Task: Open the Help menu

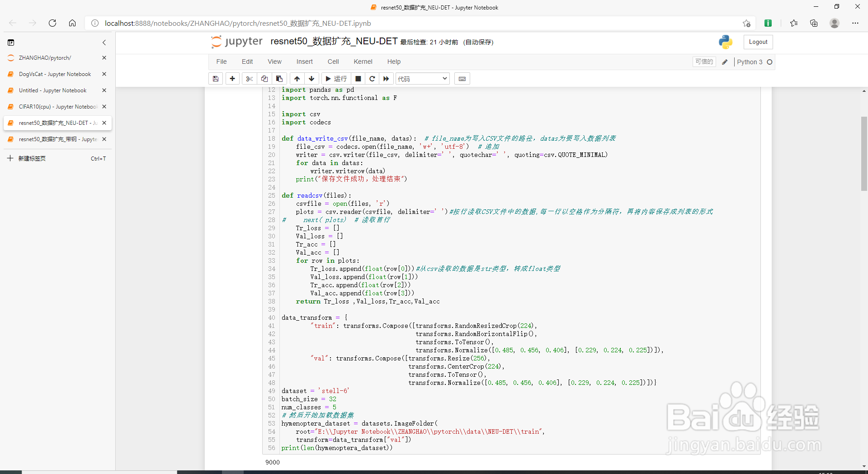Action: [x=394, y=62]
